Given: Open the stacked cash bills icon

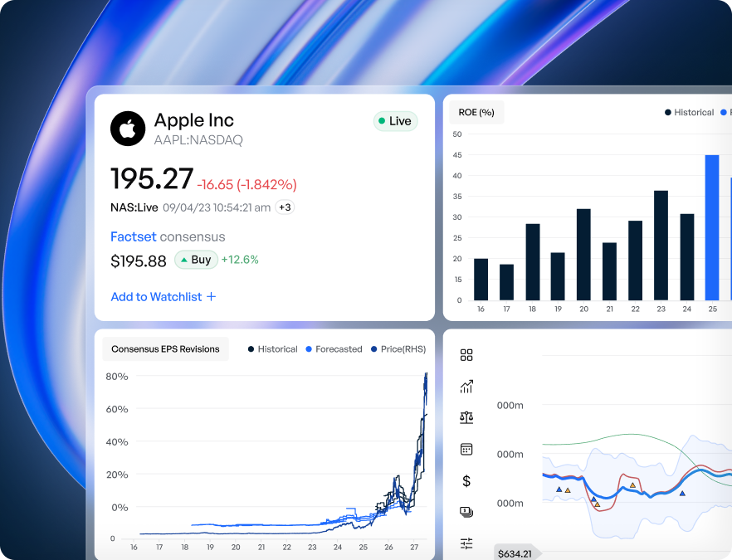Looking at the screenshot, I should click(466, 512).
